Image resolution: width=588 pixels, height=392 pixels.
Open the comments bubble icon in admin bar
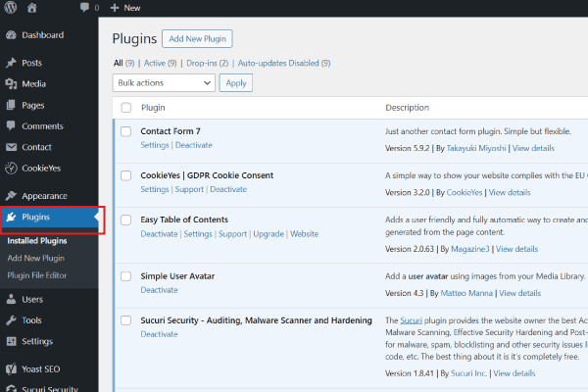click(x=84, y=8)
